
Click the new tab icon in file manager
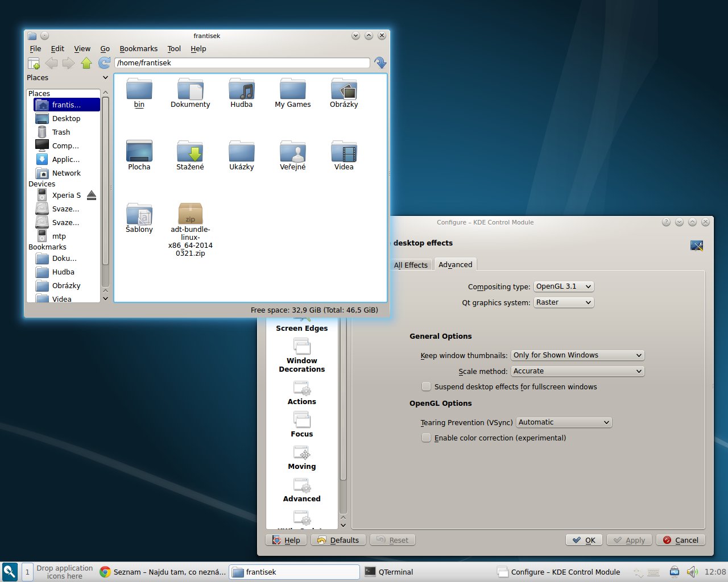pyautogui.click(x=34, y=63)
